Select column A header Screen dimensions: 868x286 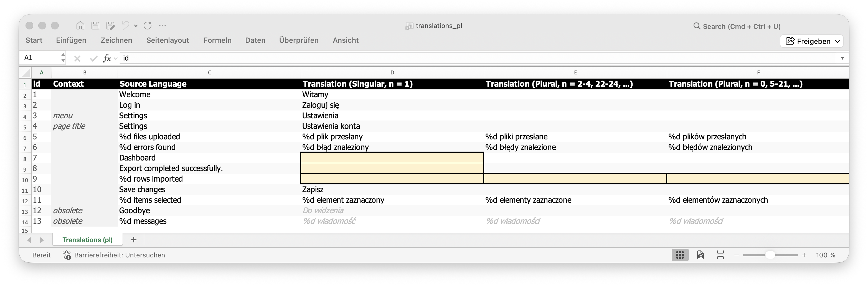(41, 72)
